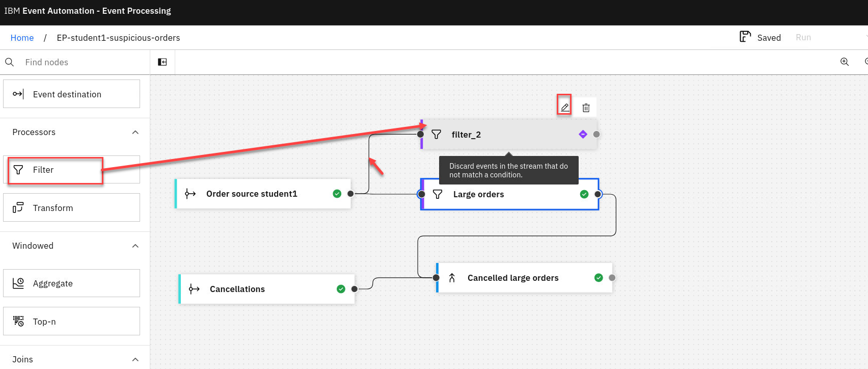Collapse the Processors section

135,133
